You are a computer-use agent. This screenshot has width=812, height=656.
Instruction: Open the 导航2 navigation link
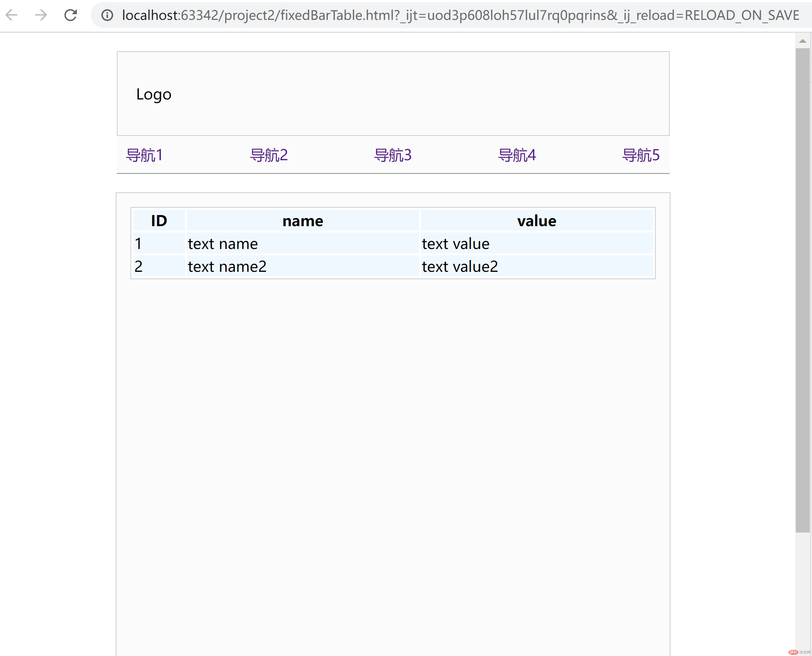269,155
